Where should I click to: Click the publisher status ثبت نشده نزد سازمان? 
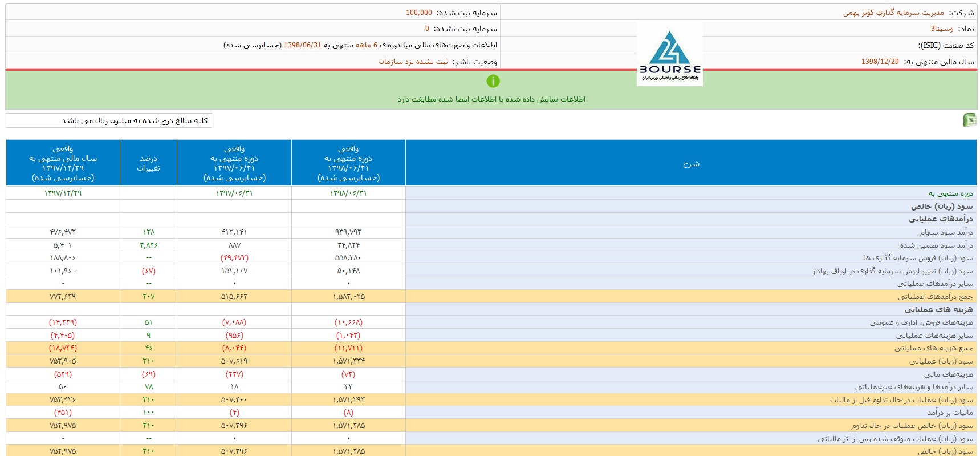point(413,62)
